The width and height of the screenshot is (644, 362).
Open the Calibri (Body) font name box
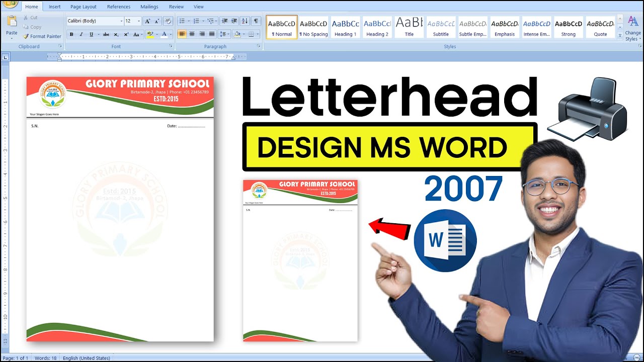coord(95,21)
